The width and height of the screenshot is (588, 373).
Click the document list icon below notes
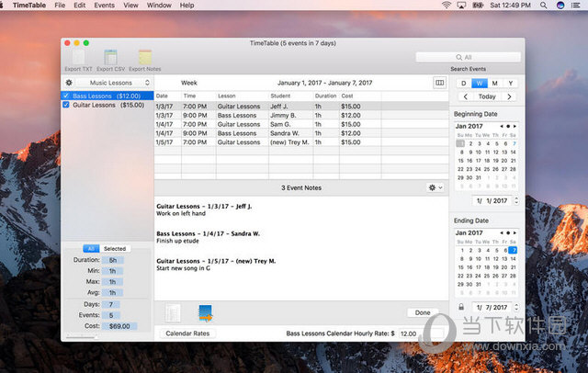173,313
